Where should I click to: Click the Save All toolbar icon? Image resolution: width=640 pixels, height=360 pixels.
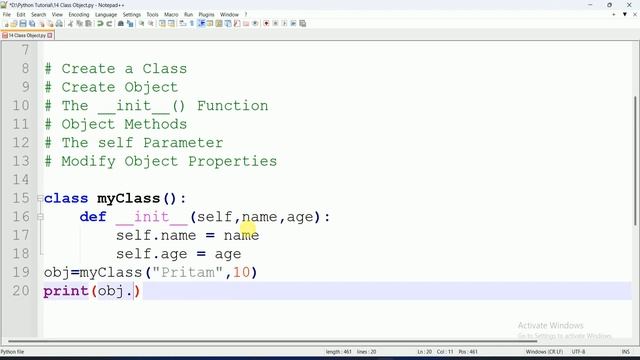tap(32, 24)
